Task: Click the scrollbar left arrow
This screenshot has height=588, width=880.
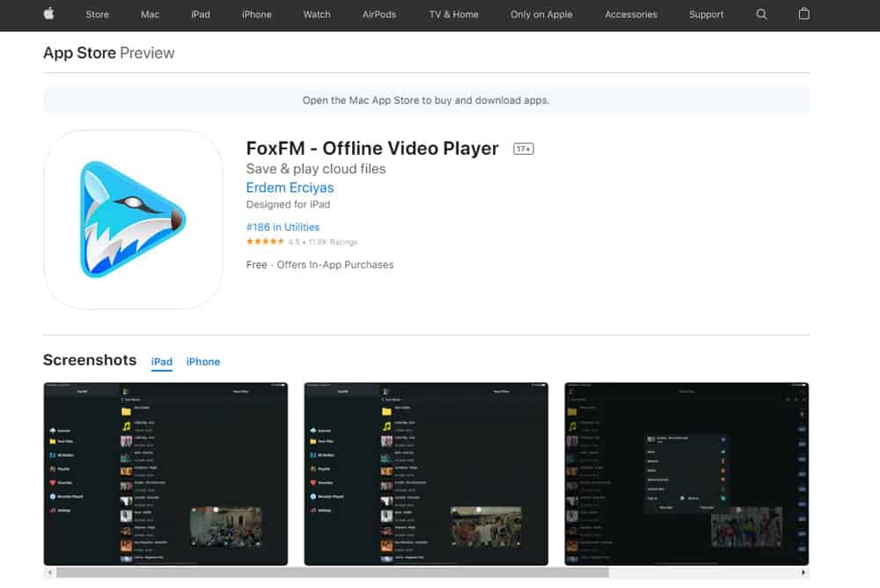Action: 48,573
